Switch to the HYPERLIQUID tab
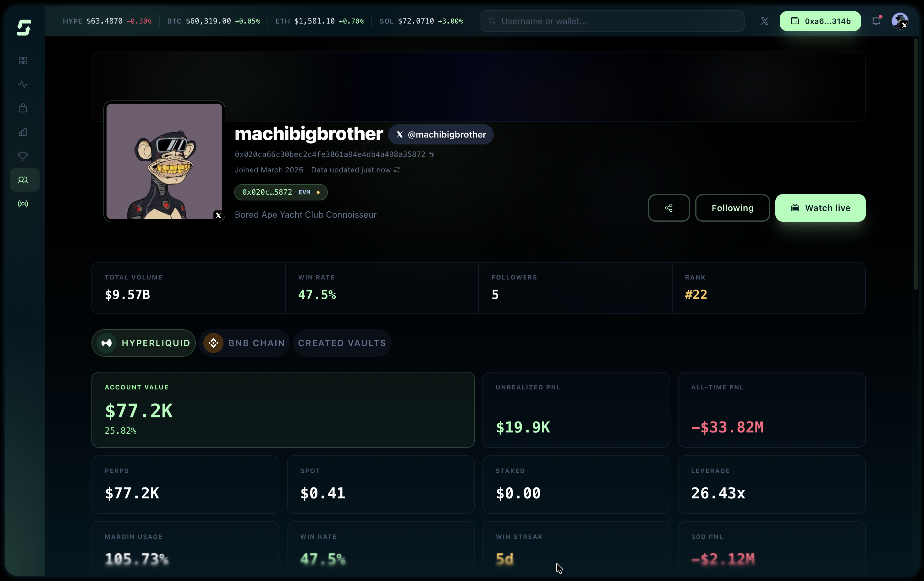This screenshot has width=924, height=581. (144, 343)
